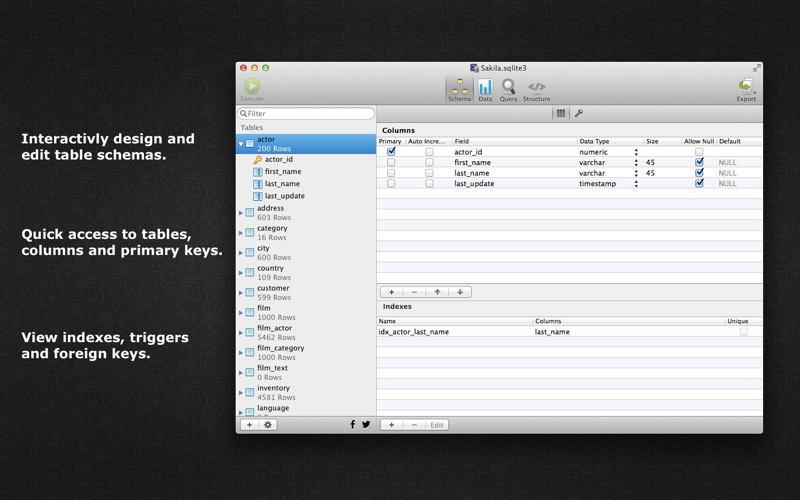Click the film table icon
This screenshot has height=500, width=800.
[249, 312]
